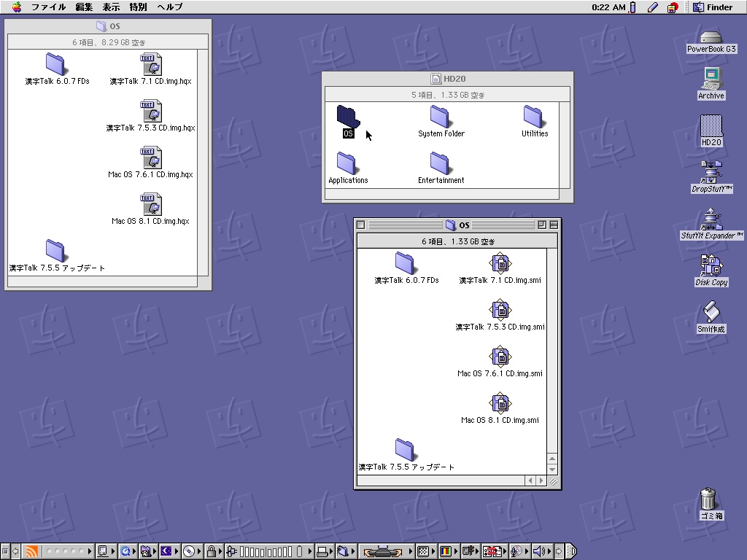This screenshot has width=747, height=560.
Task: Click the battery status menu bar icon
Action: point(632,7)
